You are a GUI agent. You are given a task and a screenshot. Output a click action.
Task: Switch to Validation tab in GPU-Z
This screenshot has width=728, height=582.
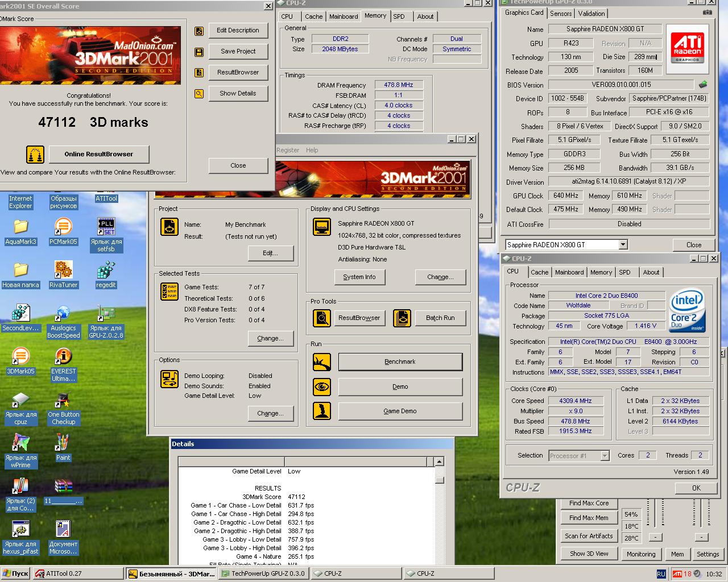(591, 14)
